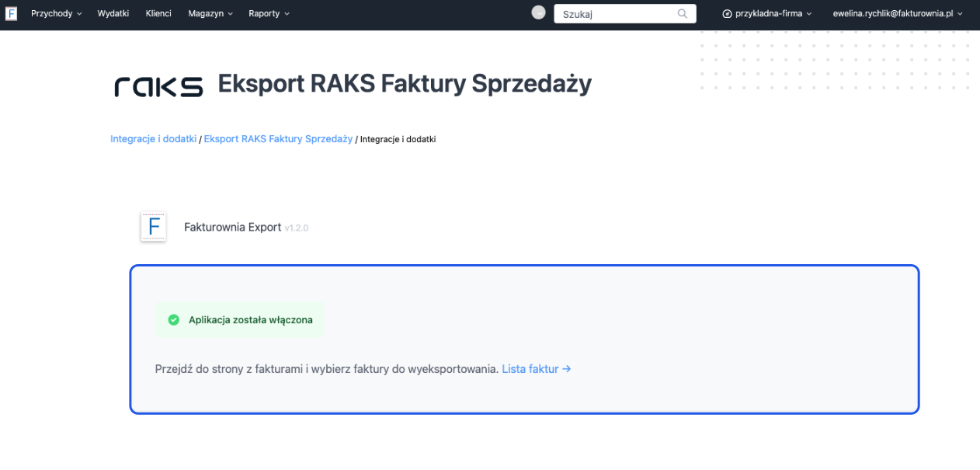Click the search magnifier icon

[x=682, y=13]
